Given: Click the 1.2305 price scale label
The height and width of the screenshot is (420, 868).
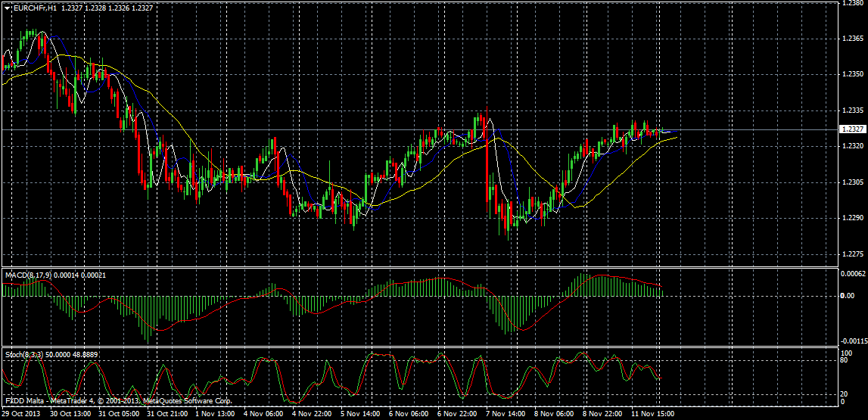Looking at the screenshot, I should point(851,182).
